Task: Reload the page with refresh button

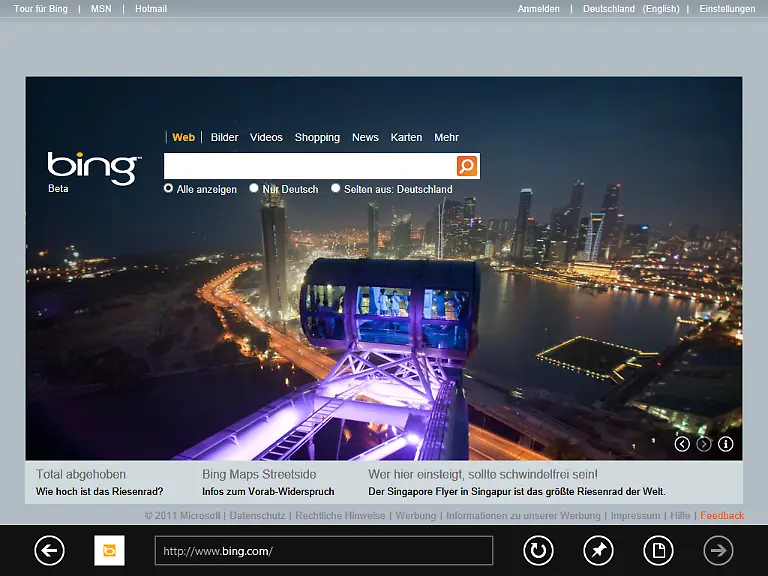Action: pos(538,551)
